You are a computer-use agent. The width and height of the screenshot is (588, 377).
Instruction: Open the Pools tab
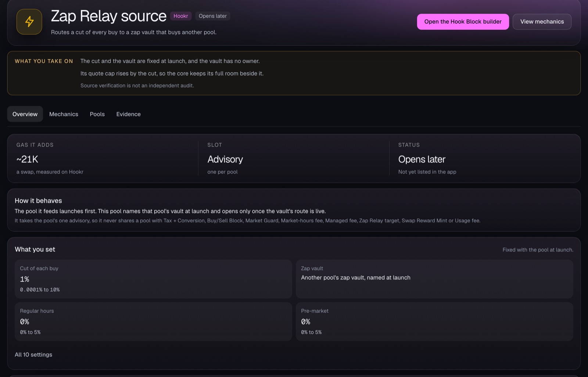point(97,114)
